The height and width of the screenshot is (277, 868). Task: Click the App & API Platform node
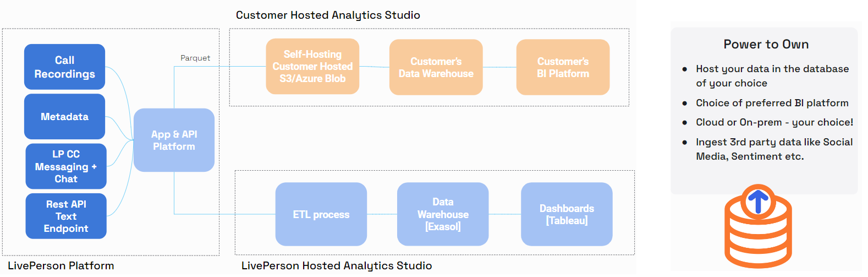pos(174,140)
